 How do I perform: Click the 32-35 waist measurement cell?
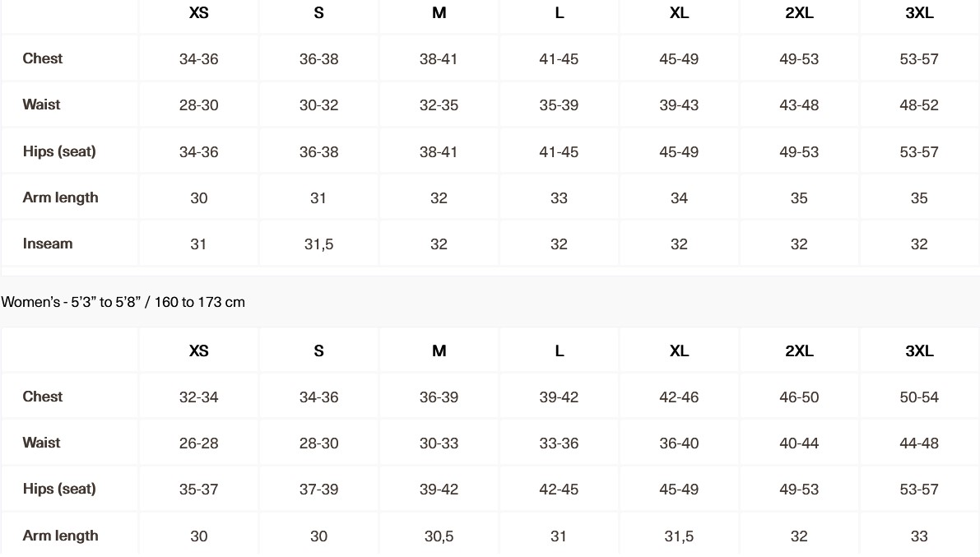(x=439, y=105)
